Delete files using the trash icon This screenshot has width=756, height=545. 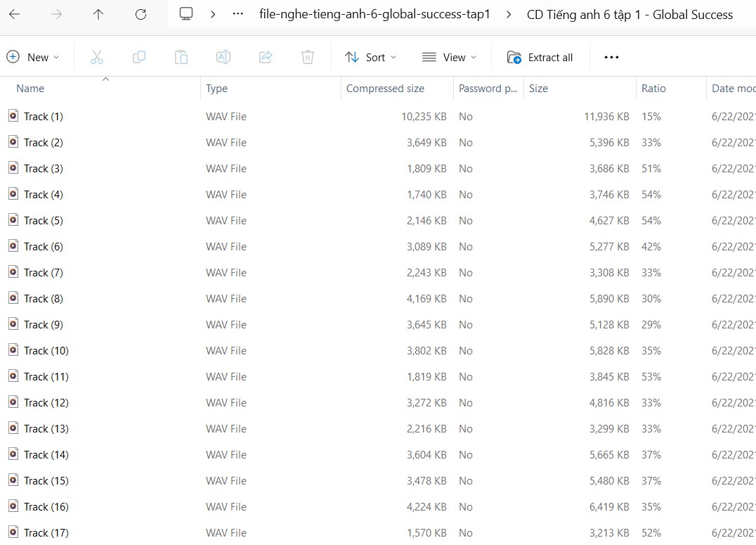tap(307, 57)
